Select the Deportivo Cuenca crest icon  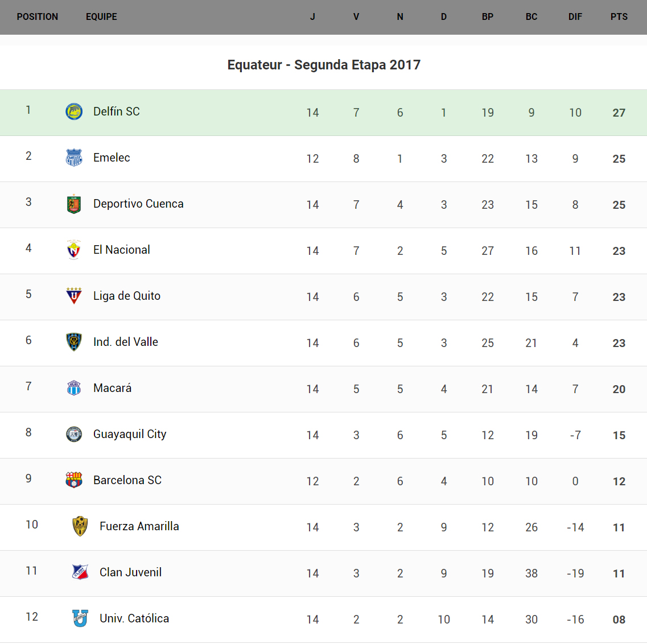[x=74, y=204]
